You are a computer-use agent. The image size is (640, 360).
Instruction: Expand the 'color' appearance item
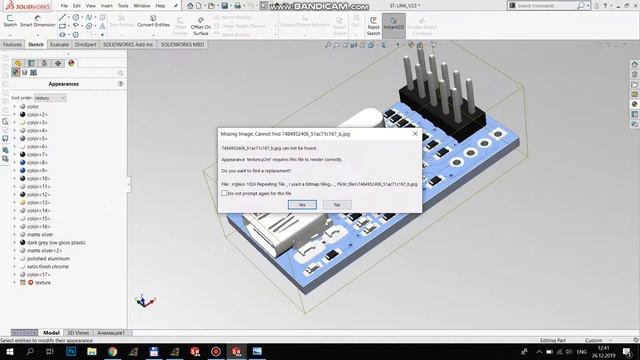(x=15, y=107)
